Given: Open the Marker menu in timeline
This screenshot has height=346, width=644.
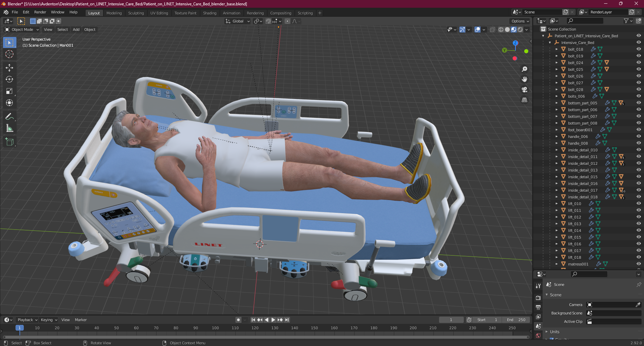Looking at the screenshot, I should [81, 320].
